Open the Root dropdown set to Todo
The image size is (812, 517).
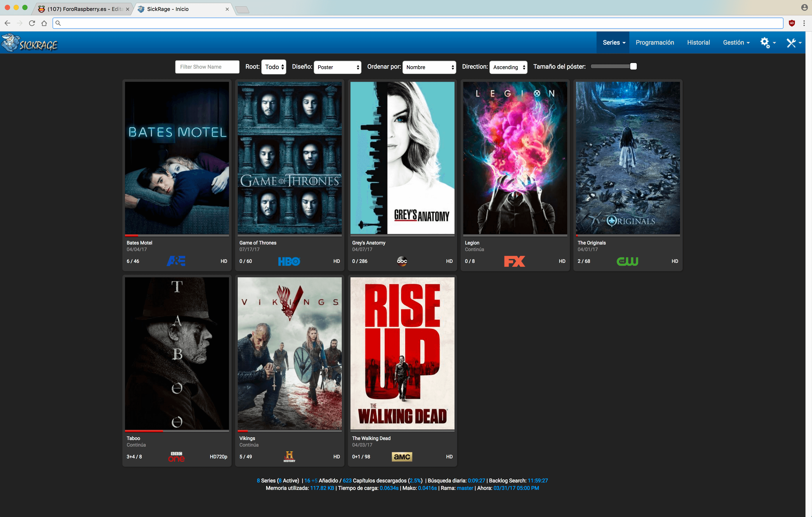pyautogui.click(x=274, y=67)
